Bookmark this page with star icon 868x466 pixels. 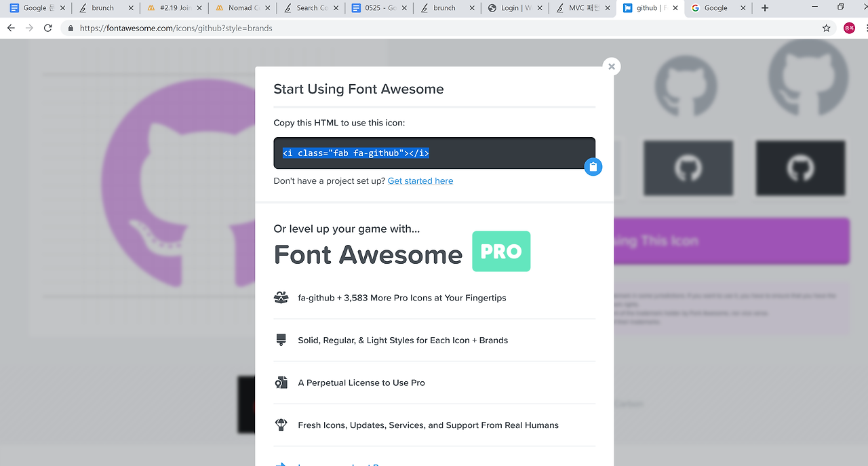point(826,28)
